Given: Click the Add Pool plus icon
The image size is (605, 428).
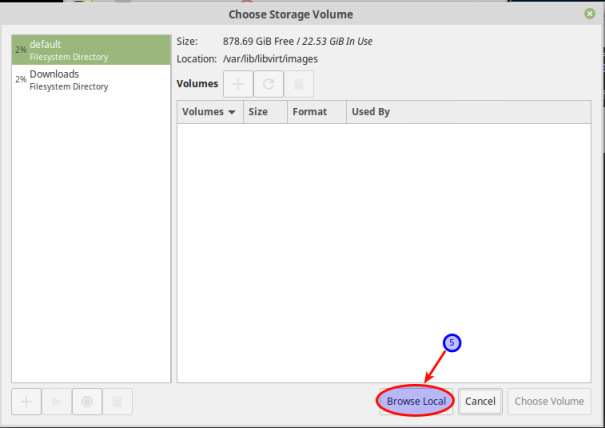Looking at the screenshot, I should (26, 401).
